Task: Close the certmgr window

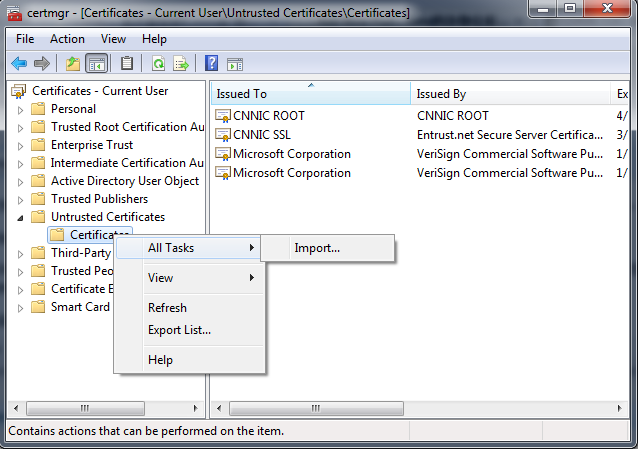Action: 607,9
